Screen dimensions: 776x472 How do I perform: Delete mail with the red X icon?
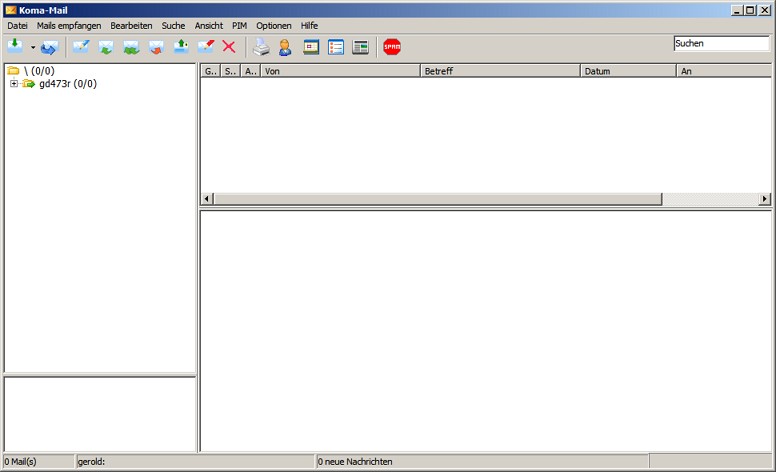[x=229, y=47]
